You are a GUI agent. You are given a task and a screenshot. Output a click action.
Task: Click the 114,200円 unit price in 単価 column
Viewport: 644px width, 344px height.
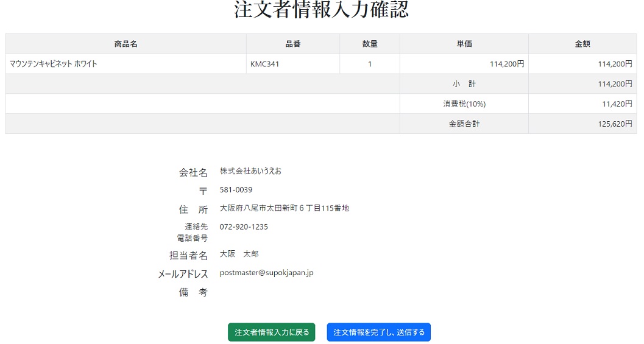tap(507, 64)
